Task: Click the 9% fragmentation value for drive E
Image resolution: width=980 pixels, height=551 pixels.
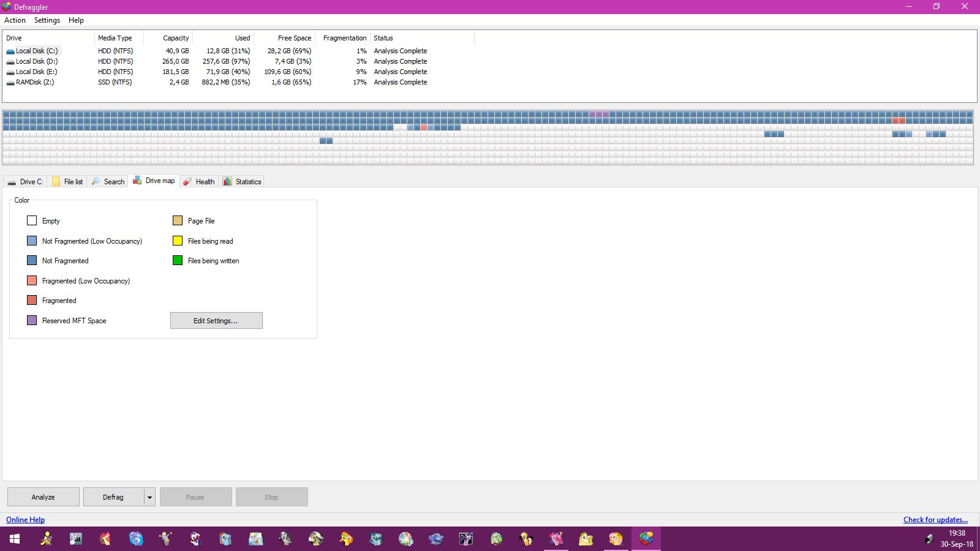Action: click(362, 72)
